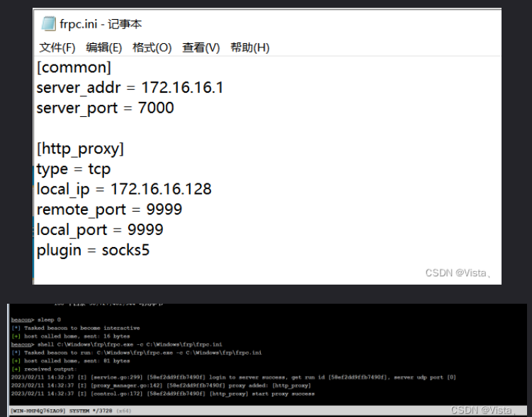Viewport: 532px width, 417px height.
Task: Click the 'server_addr = 172.16.16.1' line
Action: (x=130, y=88)
